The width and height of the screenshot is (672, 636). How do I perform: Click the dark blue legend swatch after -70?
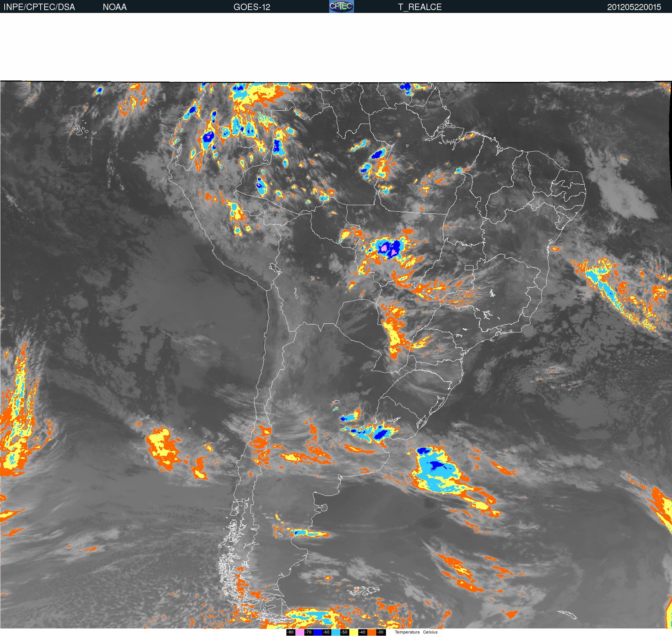pyautogui.click(x=318, y=632)
